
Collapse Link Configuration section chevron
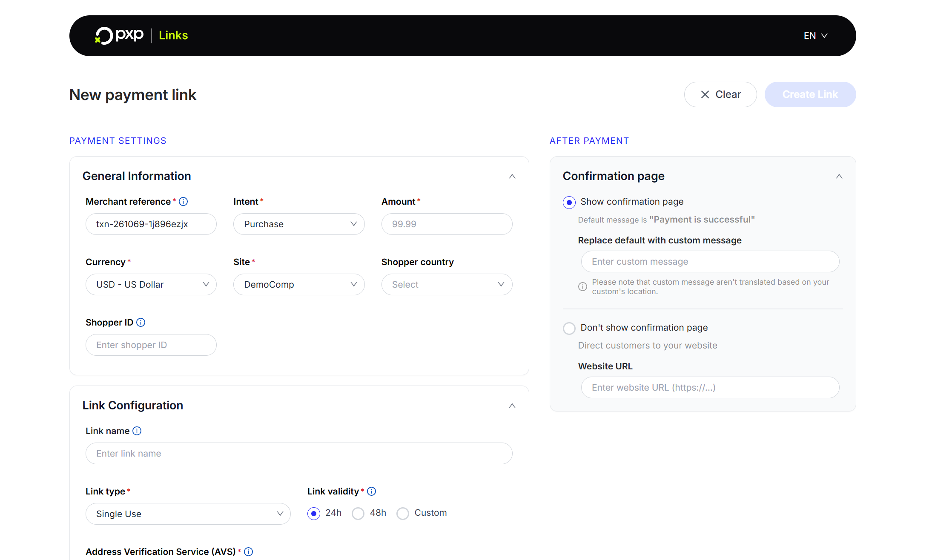point(512,406)
